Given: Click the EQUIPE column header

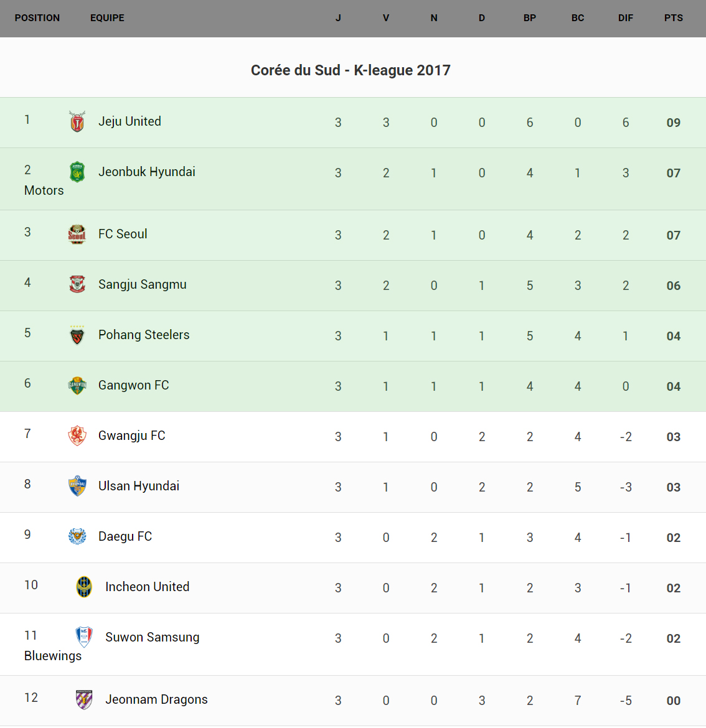Looking at the screenshot, I should click(x=107, y=18).
